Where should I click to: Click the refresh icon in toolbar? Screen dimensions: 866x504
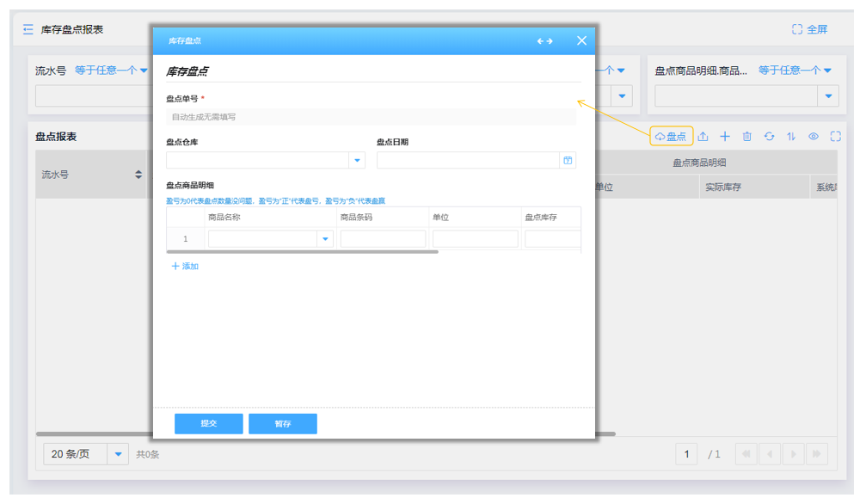(x=769, y=137)
